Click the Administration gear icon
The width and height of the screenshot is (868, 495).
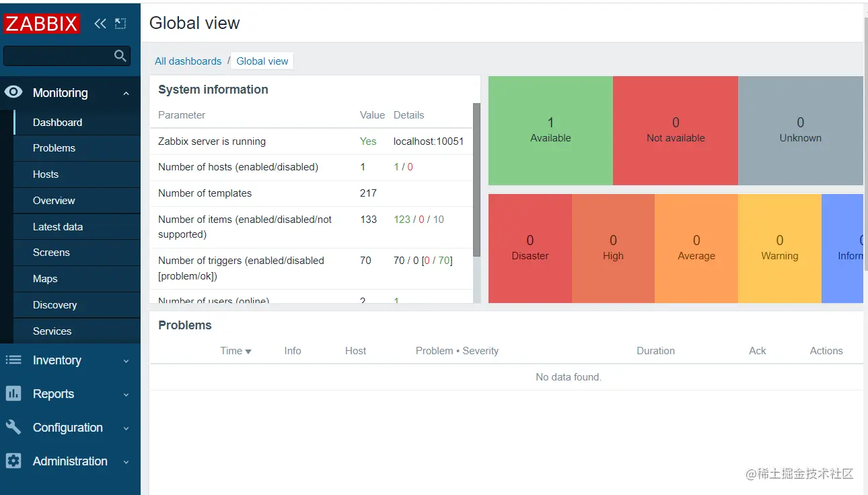click(x=13, y=461)
